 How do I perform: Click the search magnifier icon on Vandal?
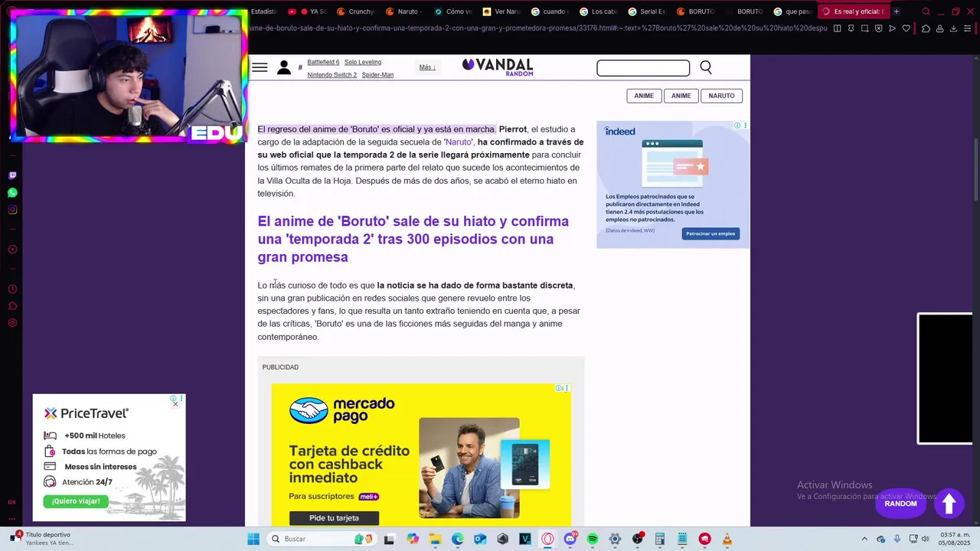pos(706,67)
